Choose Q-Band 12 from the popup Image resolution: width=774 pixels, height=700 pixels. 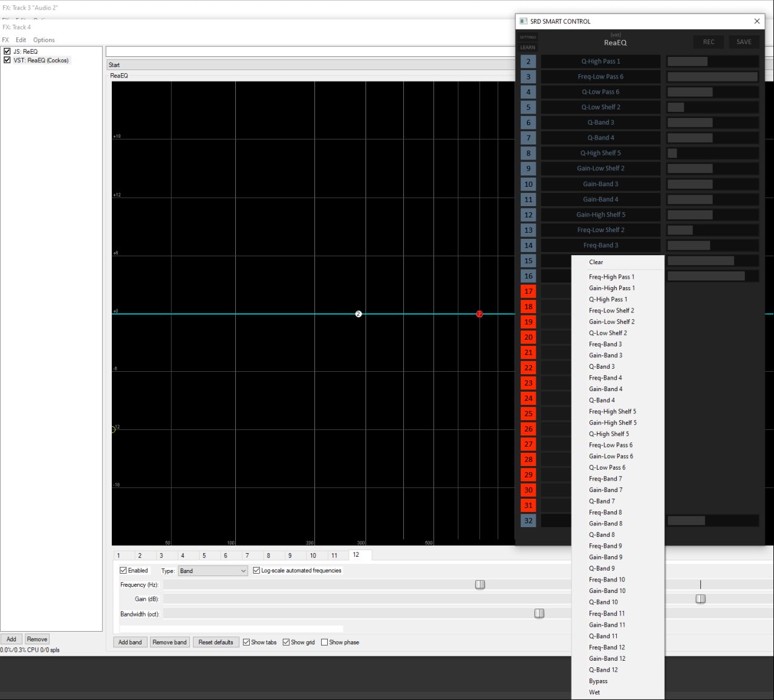click(x=617, y=670)
